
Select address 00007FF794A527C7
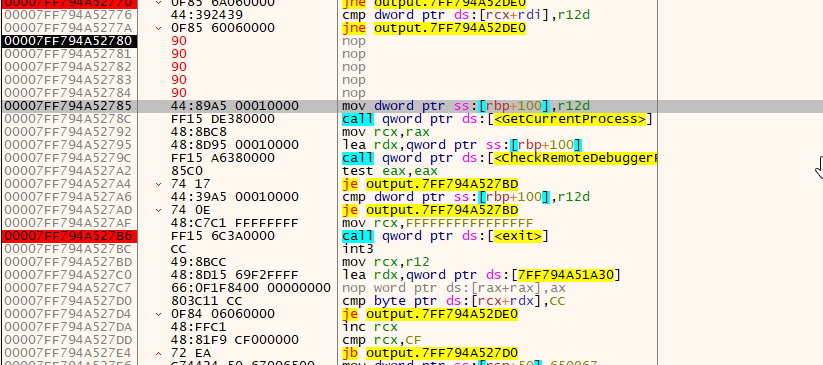tap(68, 288)
